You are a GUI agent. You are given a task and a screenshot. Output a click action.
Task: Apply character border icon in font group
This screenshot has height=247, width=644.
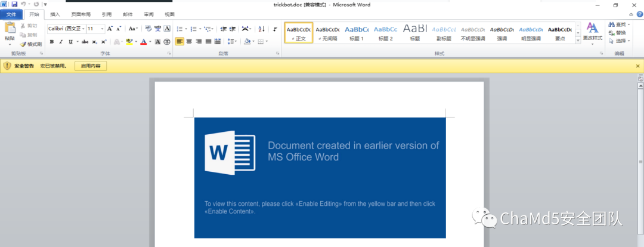point(167,29)
